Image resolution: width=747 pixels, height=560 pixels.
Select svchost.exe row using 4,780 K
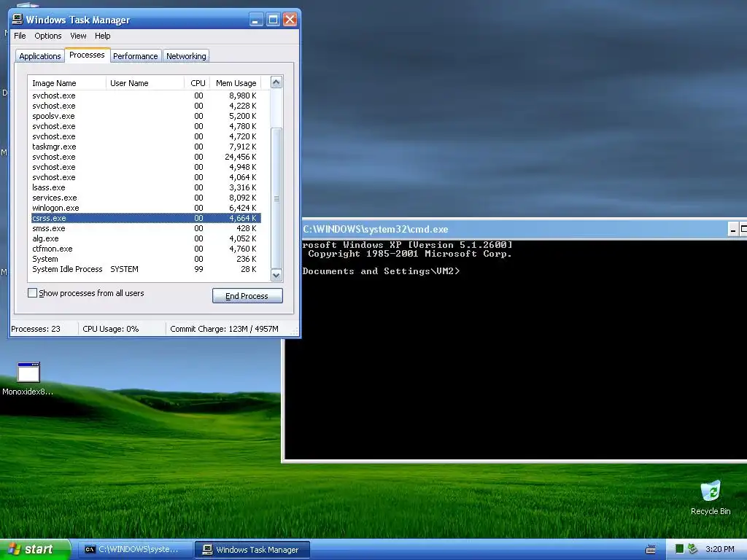(146, 126)
